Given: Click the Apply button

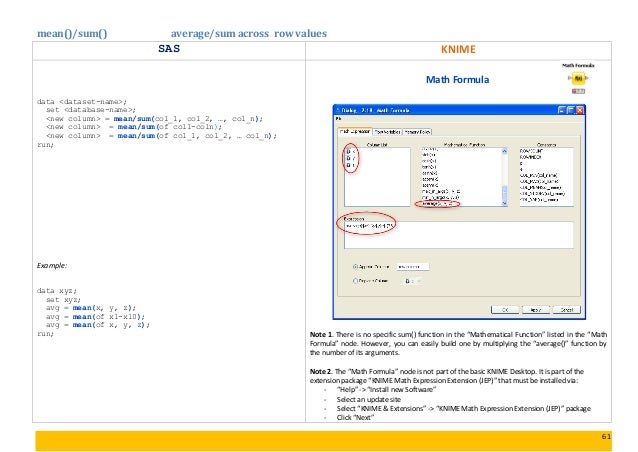Looking at the screenshot, I should coord(536,310).
